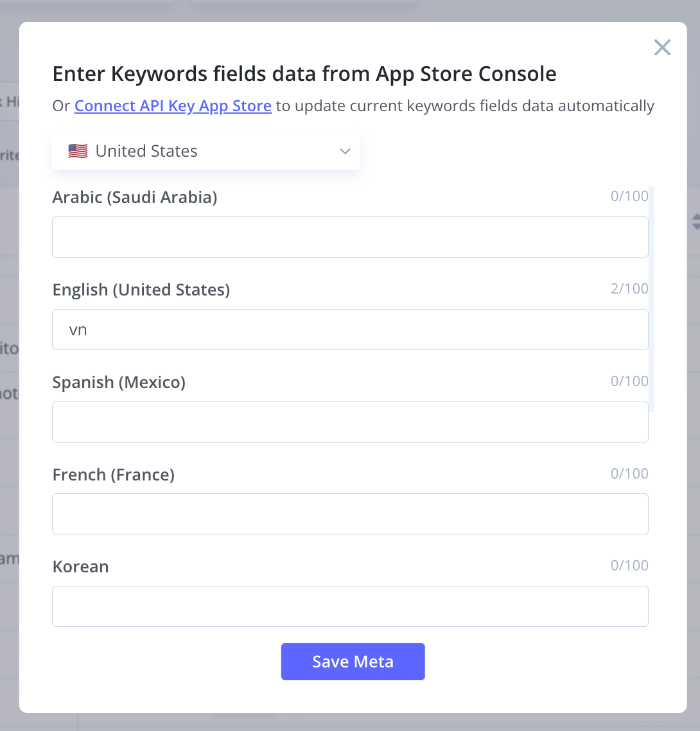Click the US flag icon in the selector

tap(78, 151)
